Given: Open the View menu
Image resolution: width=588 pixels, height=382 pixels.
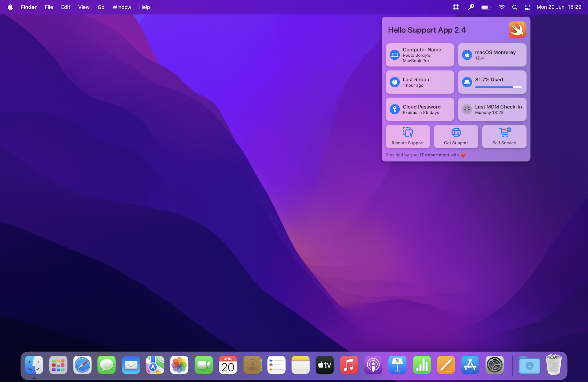Looking at the screenshot, I should pyautogui.click(x=84, y=7).
